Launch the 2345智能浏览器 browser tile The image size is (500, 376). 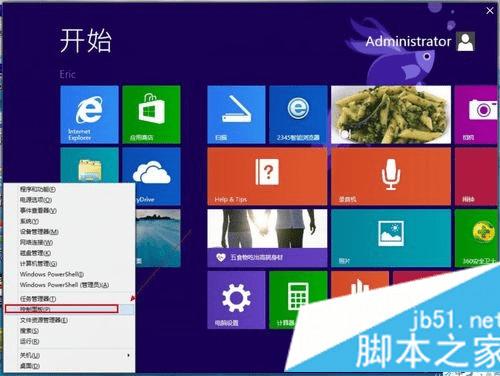[298, 114]
